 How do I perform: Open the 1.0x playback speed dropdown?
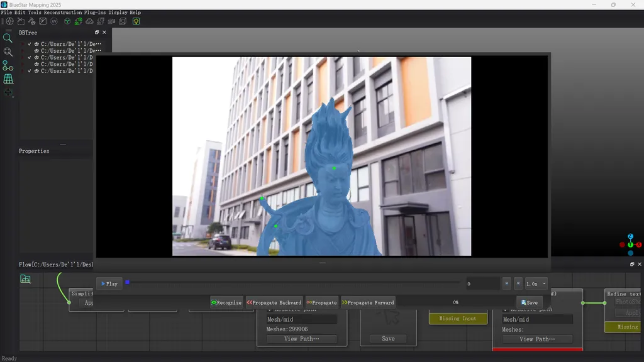[x=536, y=283]
